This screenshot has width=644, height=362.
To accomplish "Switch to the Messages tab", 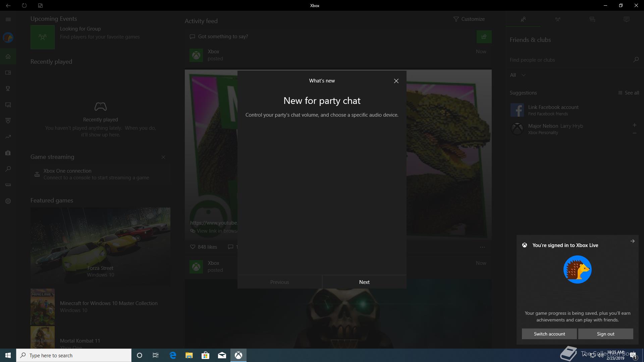I will 592,19.
